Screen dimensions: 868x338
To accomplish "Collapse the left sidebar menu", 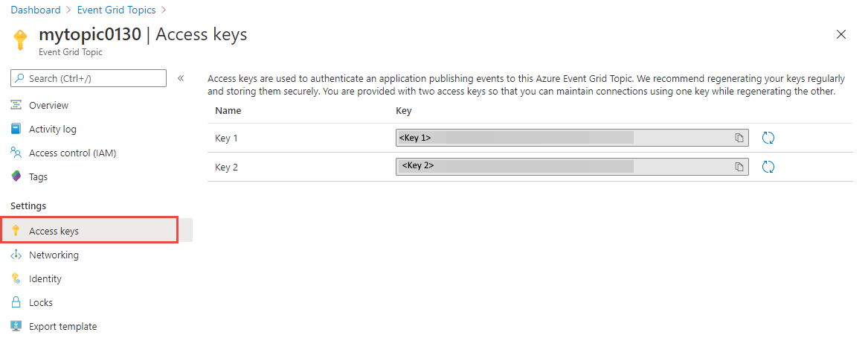I will 181,78.
